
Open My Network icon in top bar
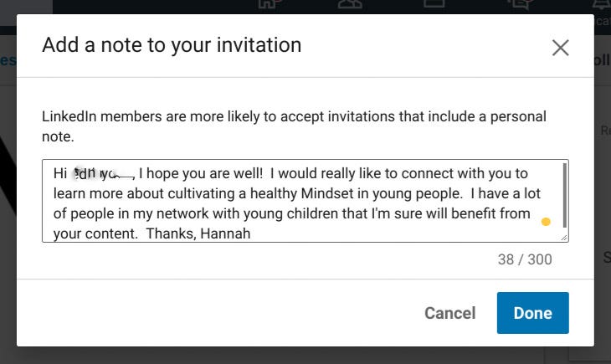(x=350, y=4)
